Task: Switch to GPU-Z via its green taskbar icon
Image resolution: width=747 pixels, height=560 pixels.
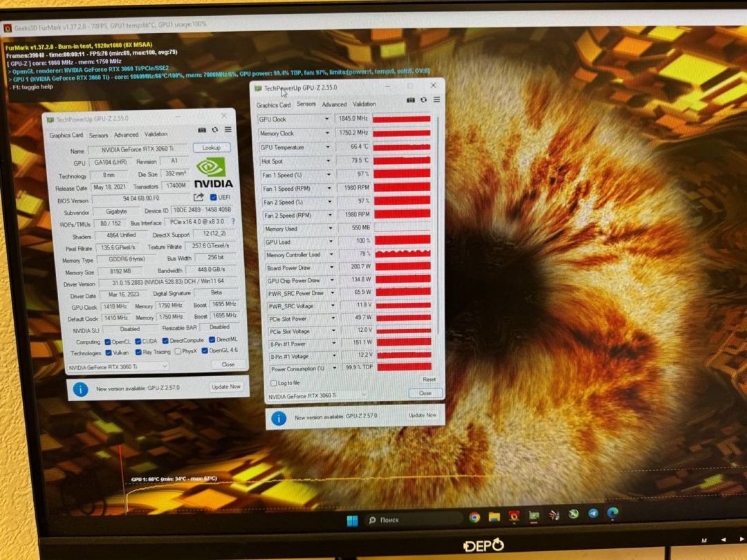Action: 533,515
